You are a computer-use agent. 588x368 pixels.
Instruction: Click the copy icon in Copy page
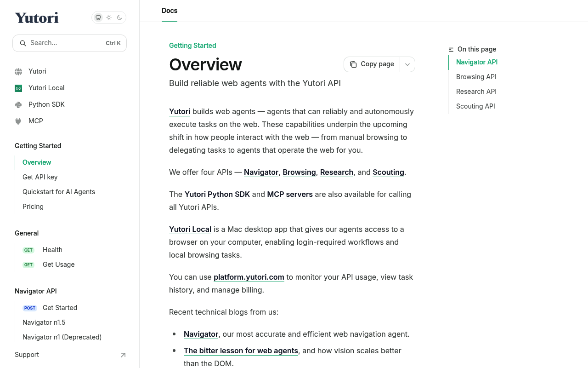353,64
